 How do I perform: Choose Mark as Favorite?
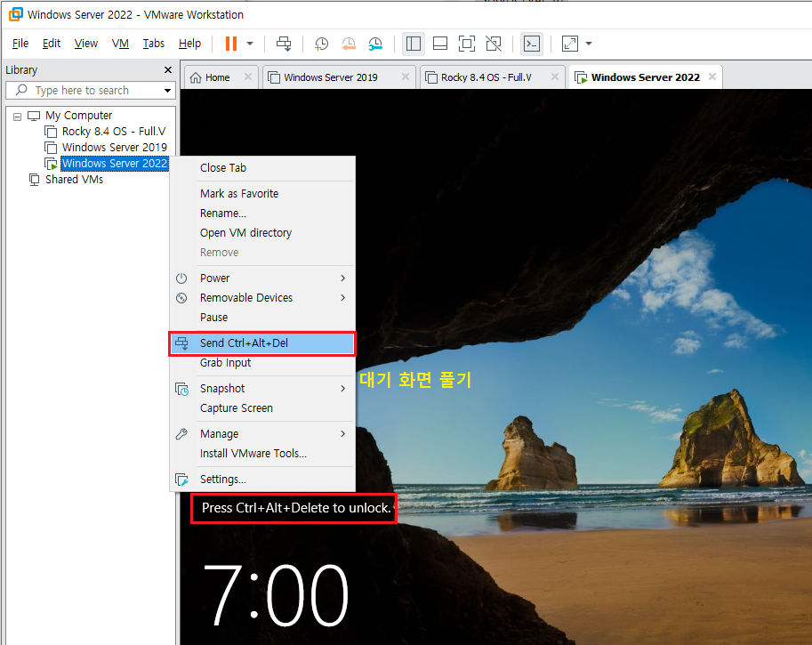[262, 194]
